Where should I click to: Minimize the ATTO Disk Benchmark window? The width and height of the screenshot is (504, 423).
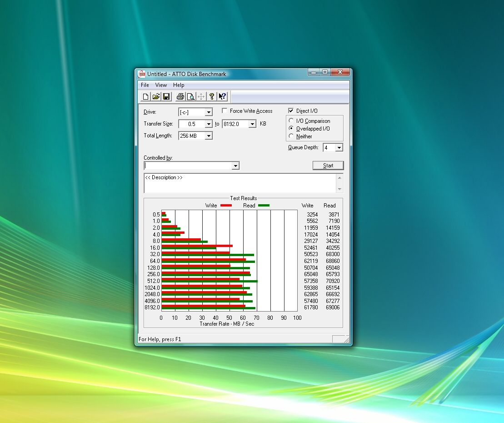coord(314,72)
